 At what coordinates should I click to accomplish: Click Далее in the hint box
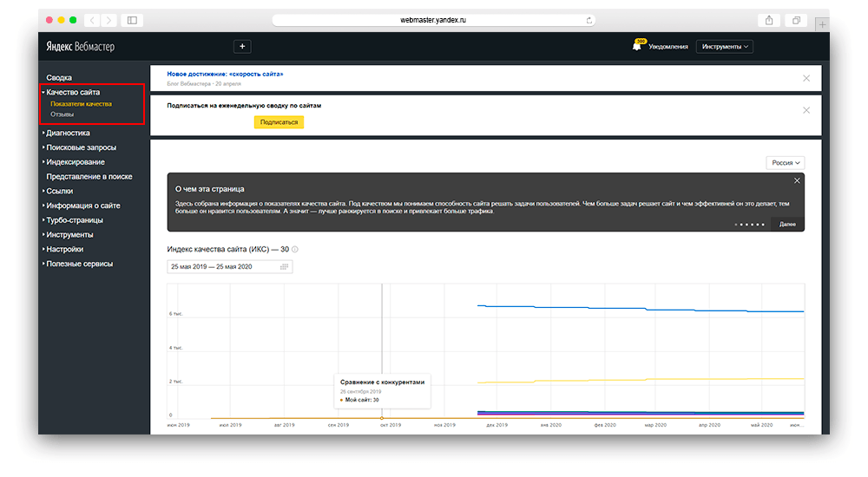pyautogui.click(x=787, y=224)
